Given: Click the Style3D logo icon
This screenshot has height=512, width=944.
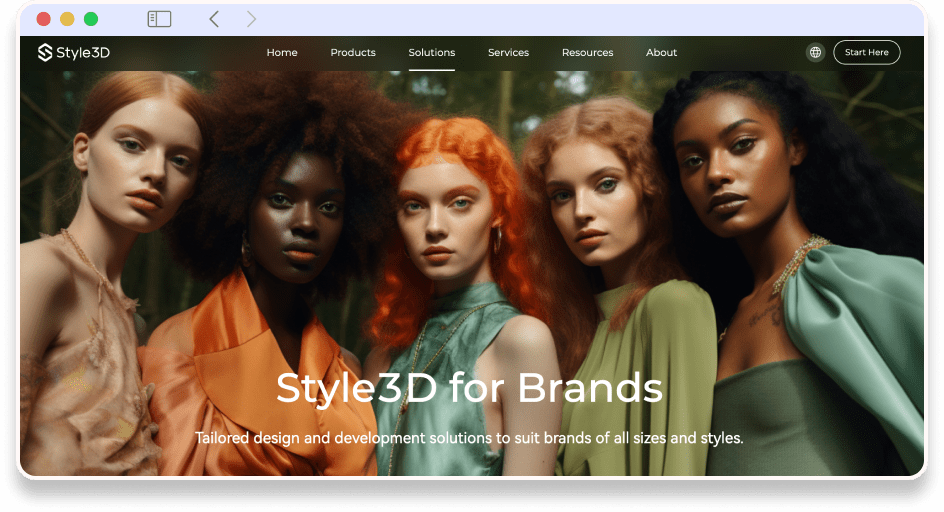Looking at the screenshot, I should coord(45,53).
